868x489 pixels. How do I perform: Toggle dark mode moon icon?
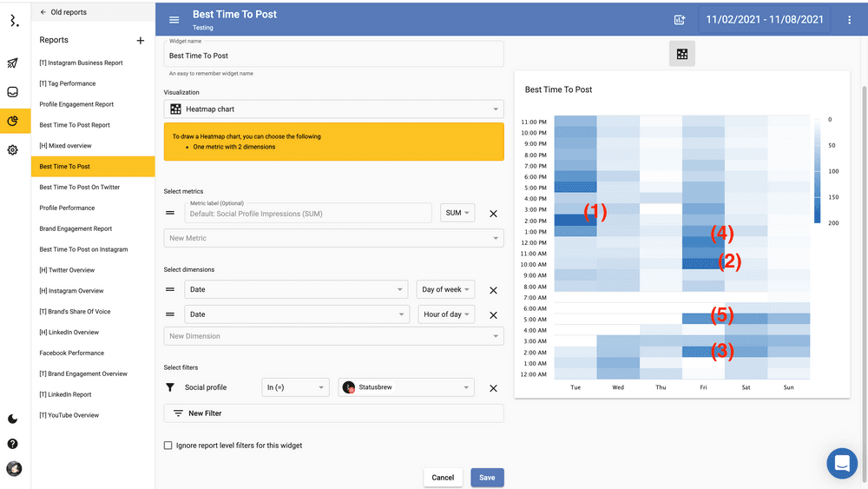coord(13,420)
